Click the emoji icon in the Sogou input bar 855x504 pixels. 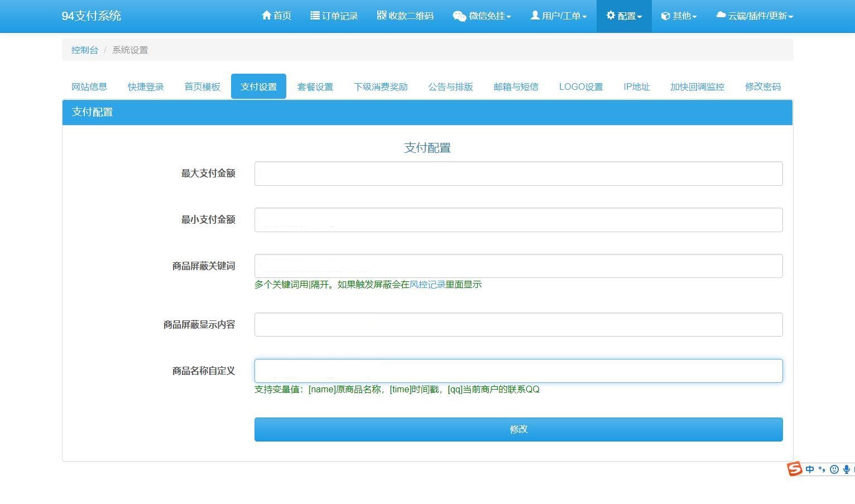[x=834, y=469]
